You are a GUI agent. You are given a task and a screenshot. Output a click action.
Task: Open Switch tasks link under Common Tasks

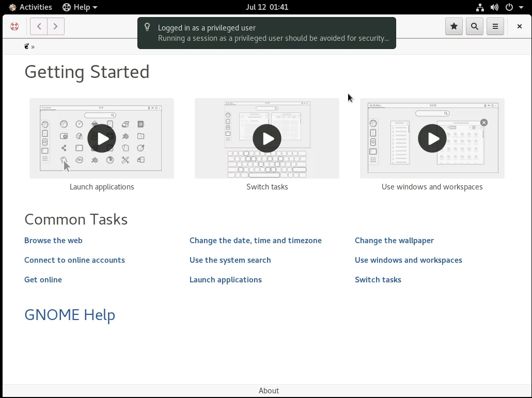coord(378,280)
